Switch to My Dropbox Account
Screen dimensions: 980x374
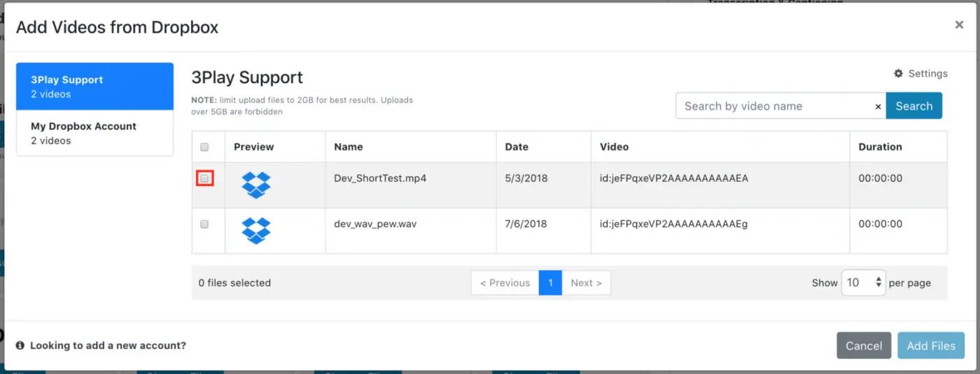[x=94, y=133]
